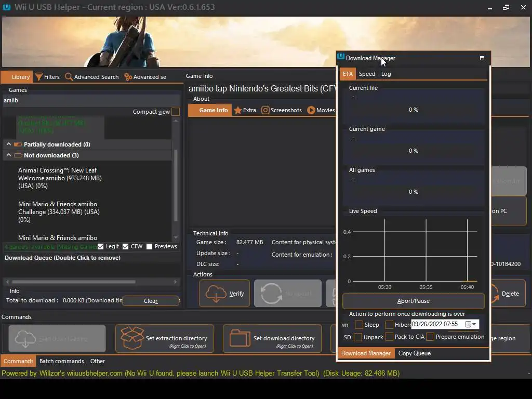
Task: Click the Set download directory label
Action: (284, 338)
